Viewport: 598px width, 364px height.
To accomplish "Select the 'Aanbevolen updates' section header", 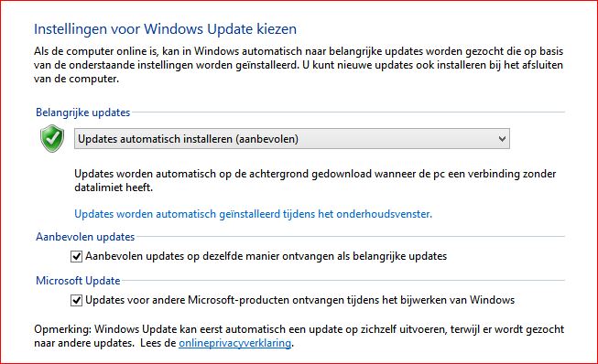I will point(85,237).
